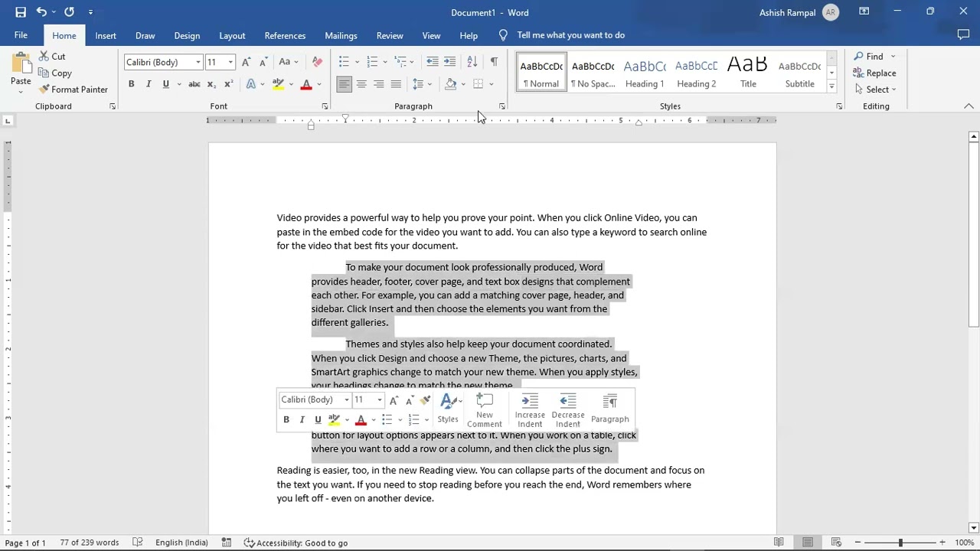Viewport: 980px width, 551px height.
Task: Click the word count in status bar
Action: [90, 543]
